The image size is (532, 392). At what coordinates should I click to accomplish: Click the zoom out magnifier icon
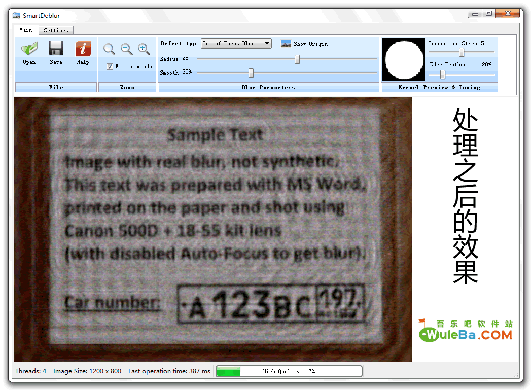(126, 49)
